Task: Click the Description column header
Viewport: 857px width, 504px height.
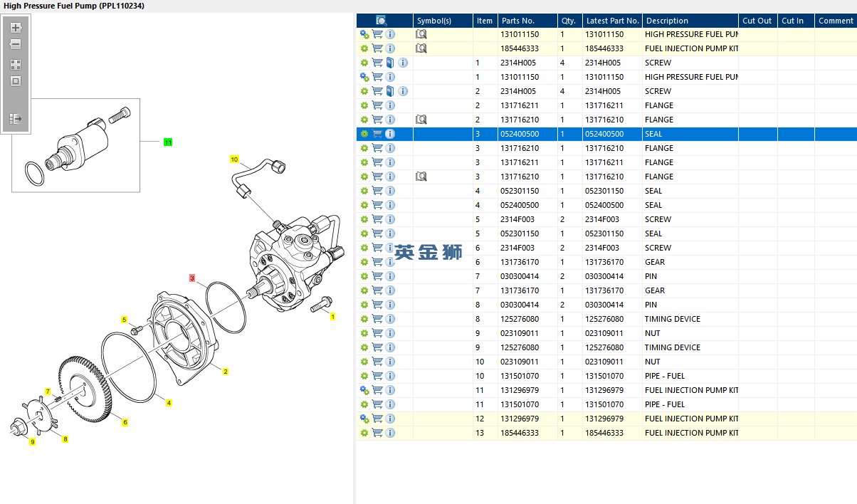Action: [x=667, y=21]
